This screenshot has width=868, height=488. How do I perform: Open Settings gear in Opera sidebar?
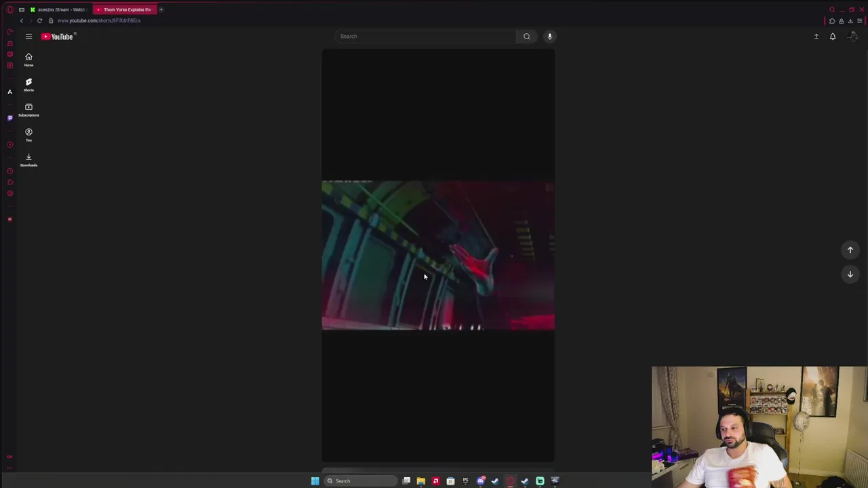9,194
